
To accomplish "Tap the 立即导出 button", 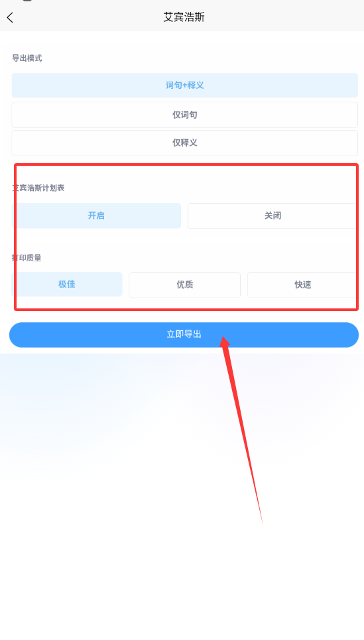I will click(184, 335).
